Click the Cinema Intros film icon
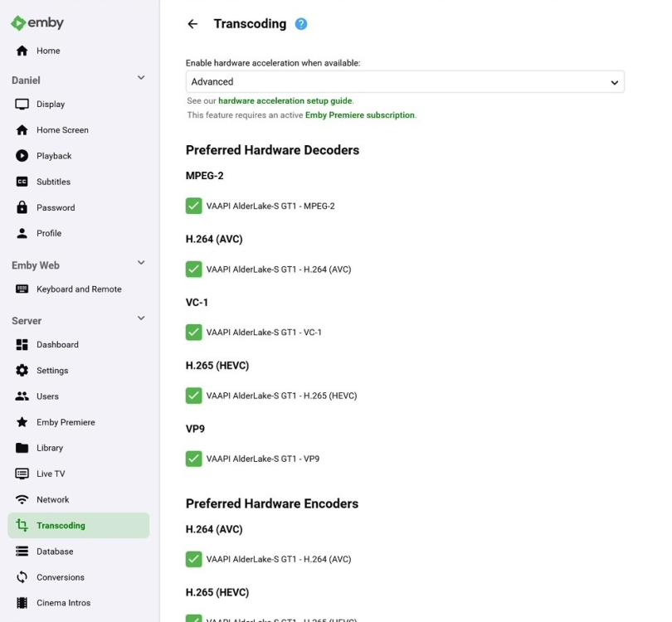 22,603
